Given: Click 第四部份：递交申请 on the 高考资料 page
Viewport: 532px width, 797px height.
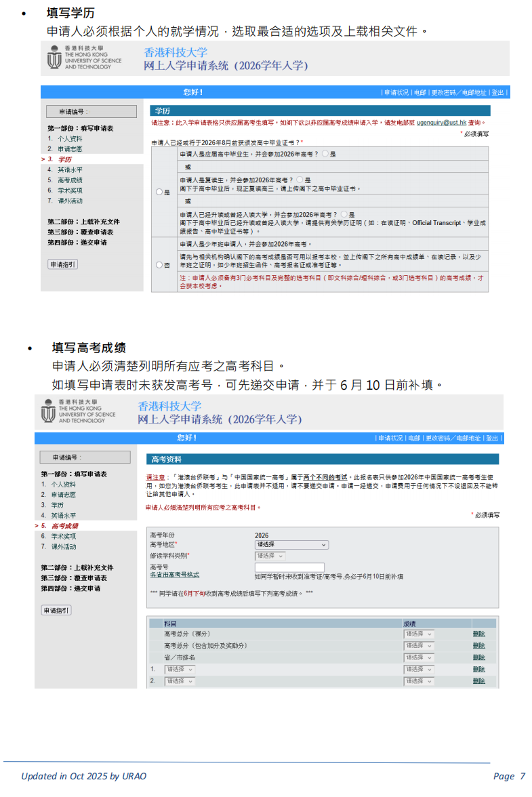Looking at the screenshot, I should pos(70,588).
